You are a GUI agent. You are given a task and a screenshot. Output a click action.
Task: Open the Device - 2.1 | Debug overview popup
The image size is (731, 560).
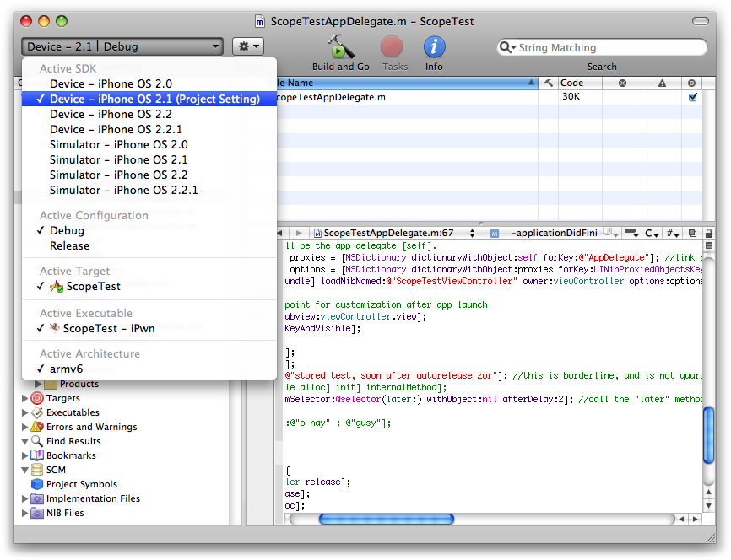click(122, 46)
